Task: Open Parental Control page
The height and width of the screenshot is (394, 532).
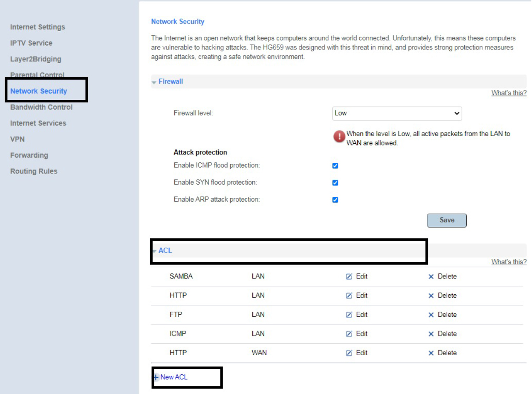Action: point(37,75)
